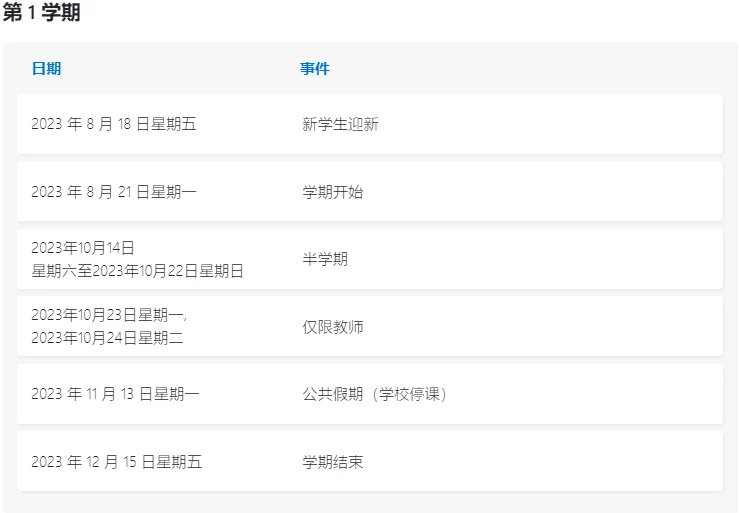Select the 第 1 学期 heading
Screen dimensions: 739x513
[x=41, y=12]
